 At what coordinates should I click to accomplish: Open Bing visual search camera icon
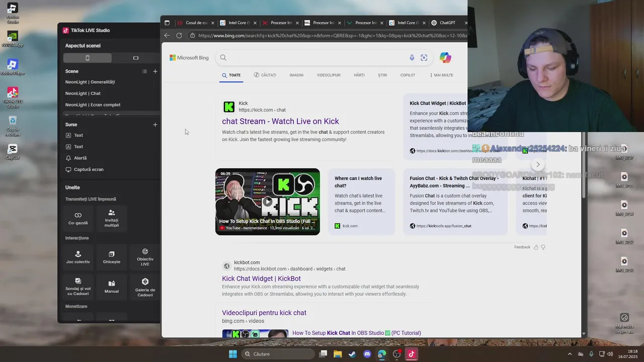[424, 58]
